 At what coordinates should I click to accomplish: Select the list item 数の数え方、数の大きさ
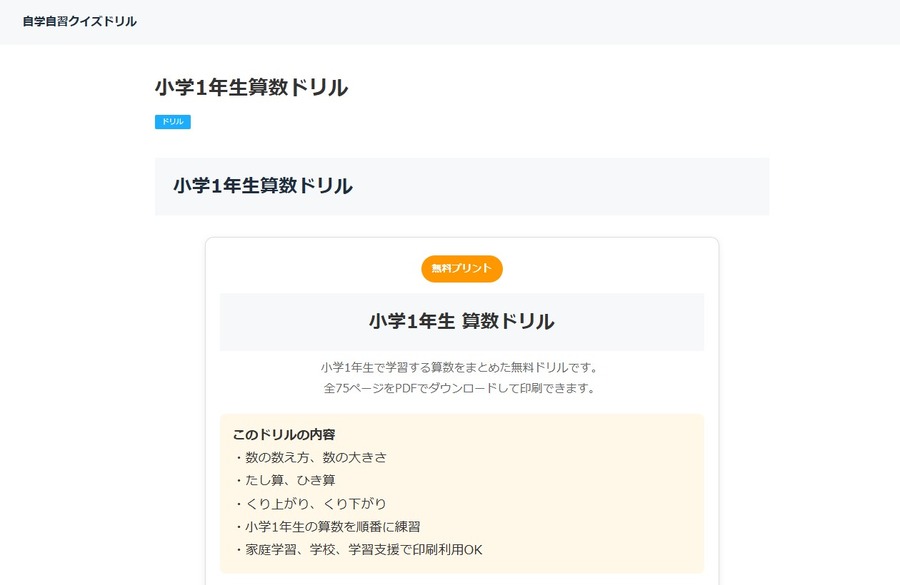311,458
